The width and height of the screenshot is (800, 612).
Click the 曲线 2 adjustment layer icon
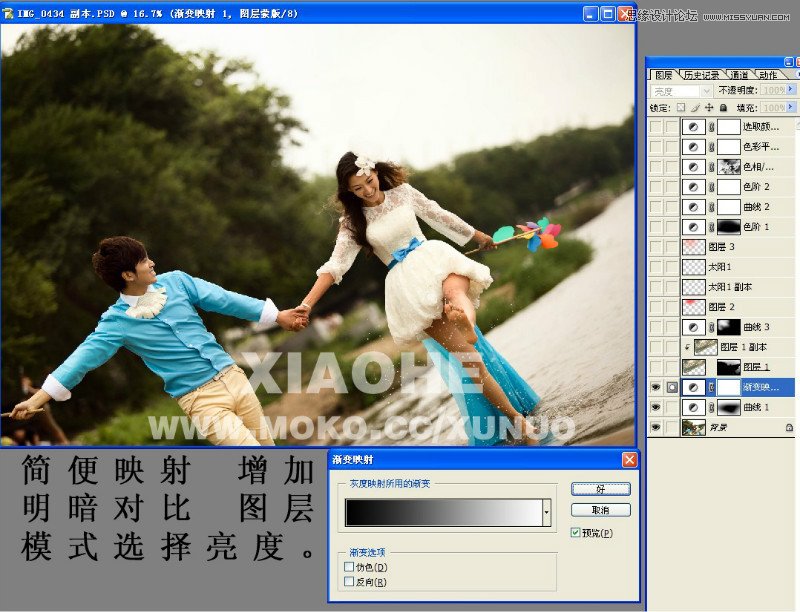pos(693,207)
